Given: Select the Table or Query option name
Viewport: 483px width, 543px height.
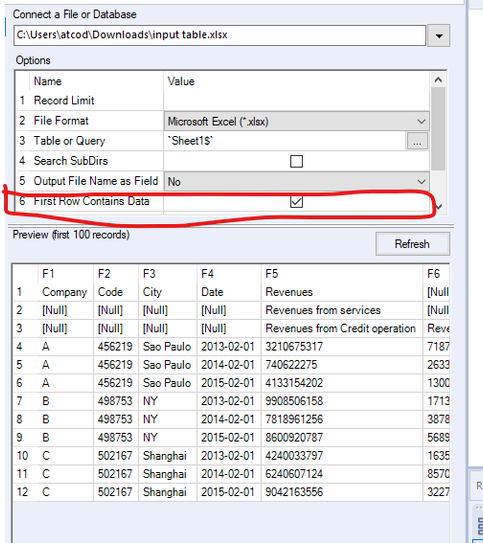Looking at the screenshot, I should click(x=69, y=141).
